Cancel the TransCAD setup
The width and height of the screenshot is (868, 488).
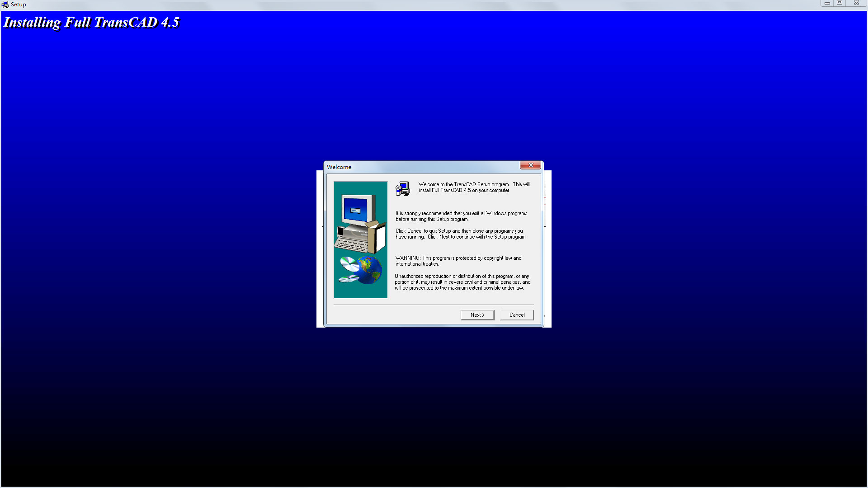pos(517,315)
